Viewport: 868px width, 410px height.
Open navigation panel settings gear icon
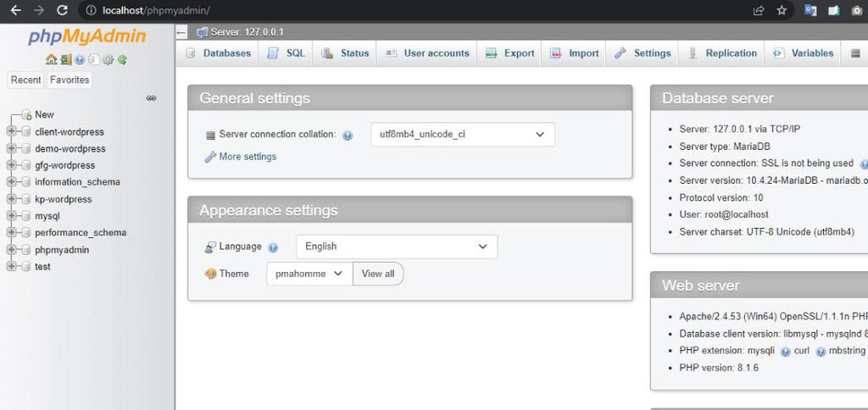[x=108, y=60]
